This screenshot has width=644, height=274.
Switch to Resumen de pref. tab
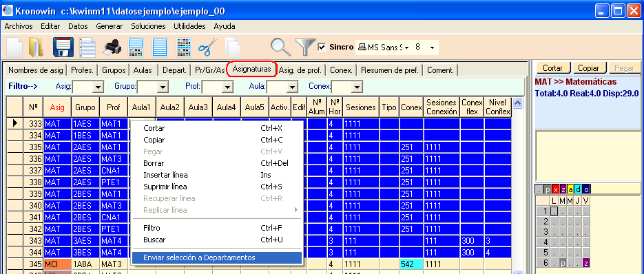pyautogui.click(x=389, y=70)
